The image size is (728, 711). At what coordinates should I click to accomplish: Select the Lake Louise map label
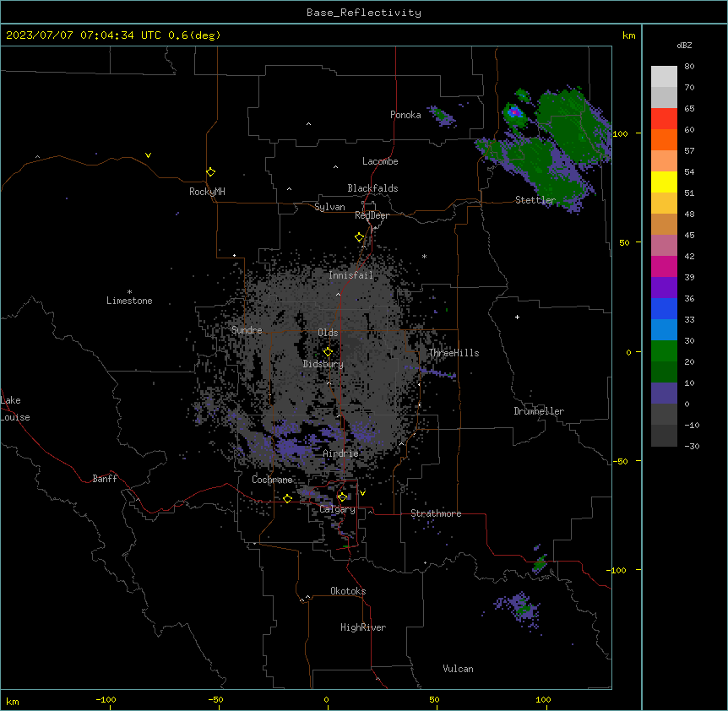pos(15,409)
